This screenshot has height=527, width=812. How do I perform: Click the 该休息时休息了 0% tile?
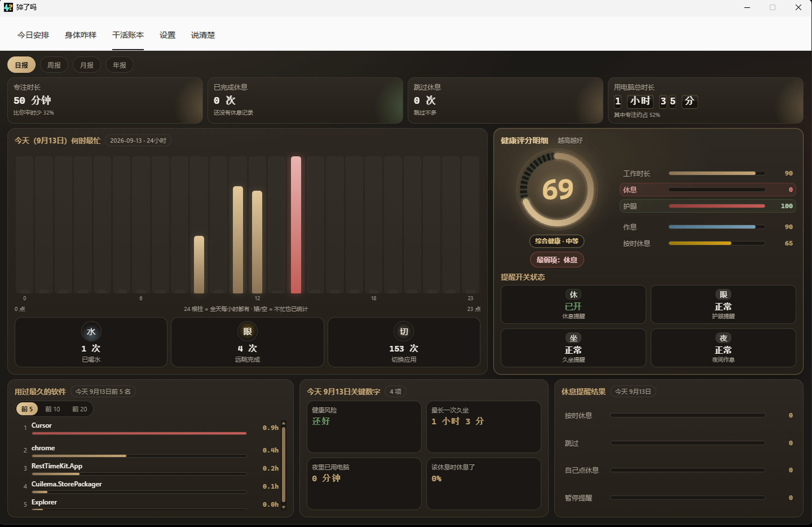[483, 484]
